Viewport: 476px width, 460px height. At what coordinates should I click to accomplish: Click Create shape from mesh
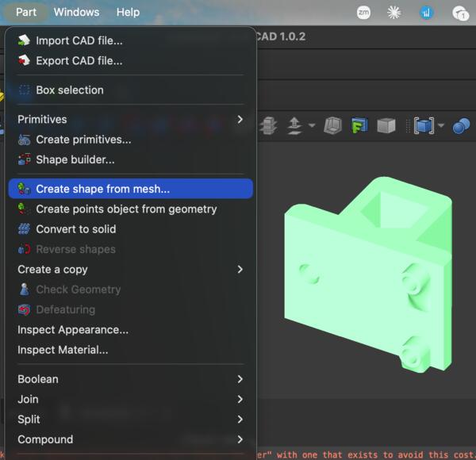[131, 189]
